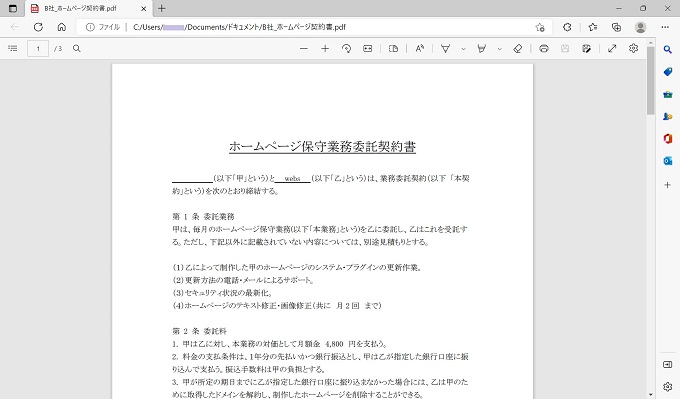Select the Draw pen tool
680x399 pixels.
click(445, 49)
